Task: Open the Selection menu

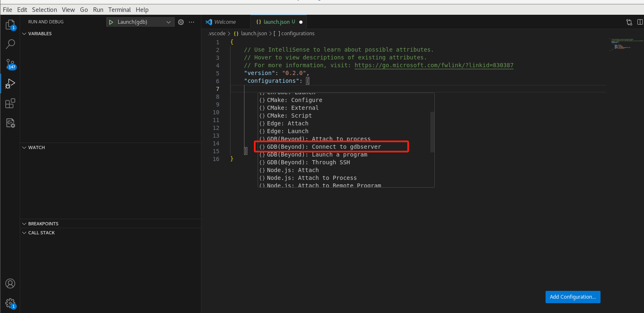Action: tap(44, 10)
